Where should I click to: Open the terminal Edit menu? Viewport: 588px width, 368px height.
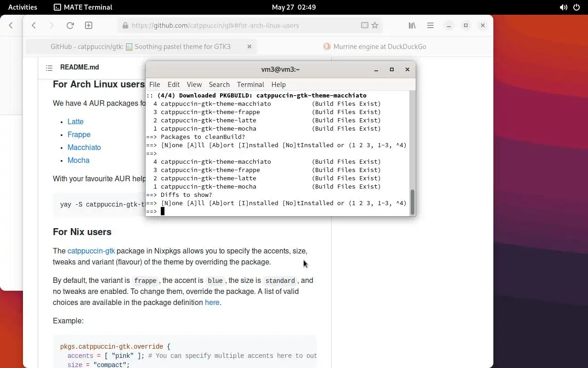pyautogui.click(x=174, y=84)
